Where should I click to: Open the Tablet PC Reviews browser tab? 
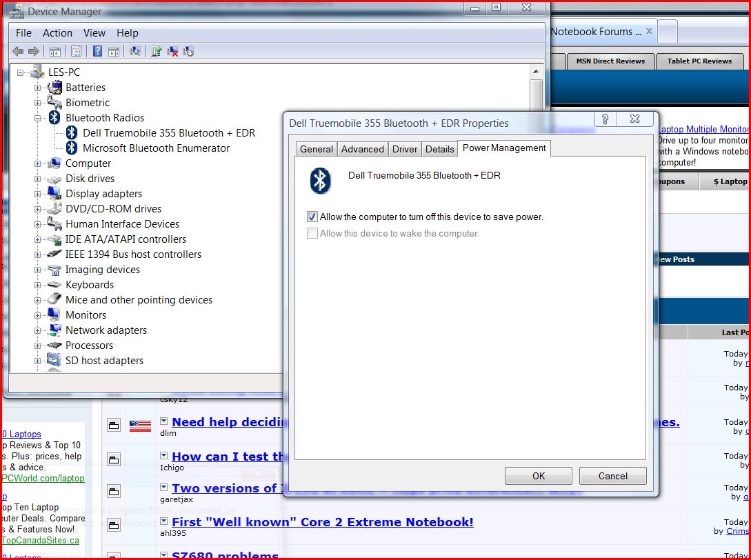[699, 61]
